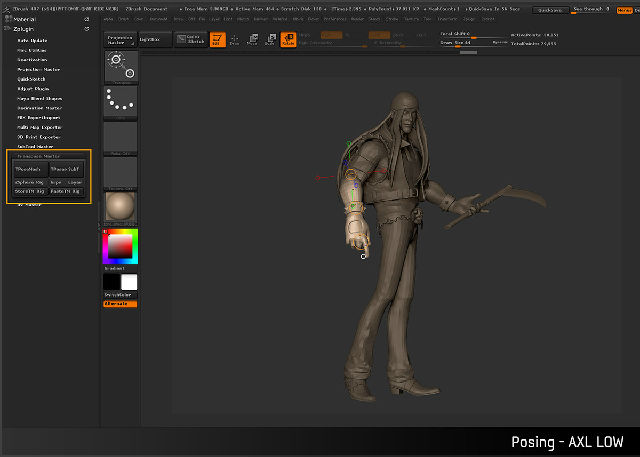
Task: Click the Projection Master toolbar button
Action: coord(120,40)
